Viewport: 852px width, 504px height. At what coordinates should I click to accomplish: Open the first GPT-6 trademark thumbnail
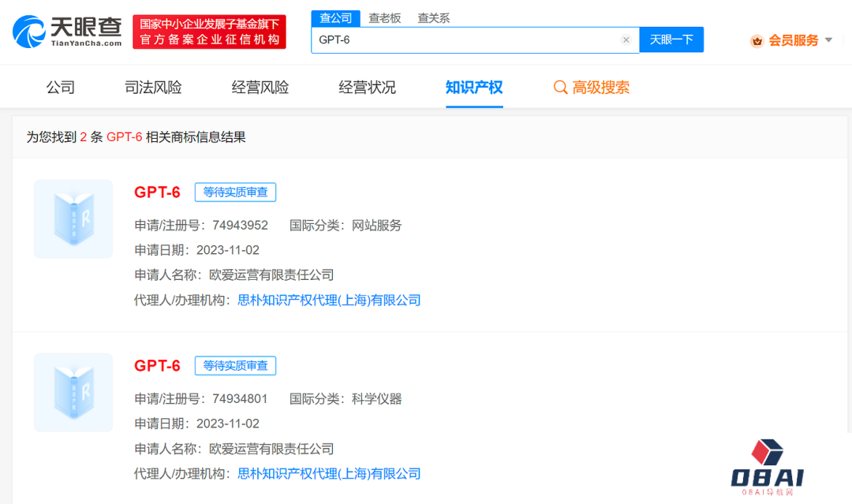click(73, 218)
